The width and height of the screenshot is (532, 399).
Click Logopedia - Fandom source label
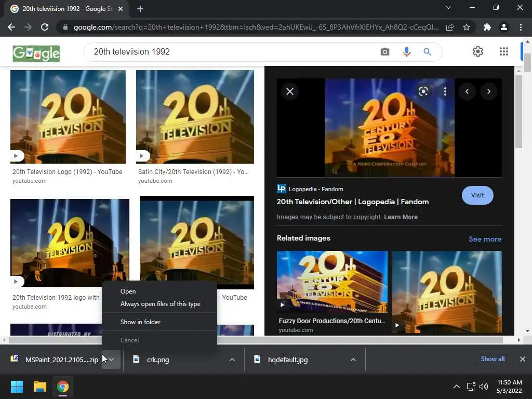(x=315, y=189)
